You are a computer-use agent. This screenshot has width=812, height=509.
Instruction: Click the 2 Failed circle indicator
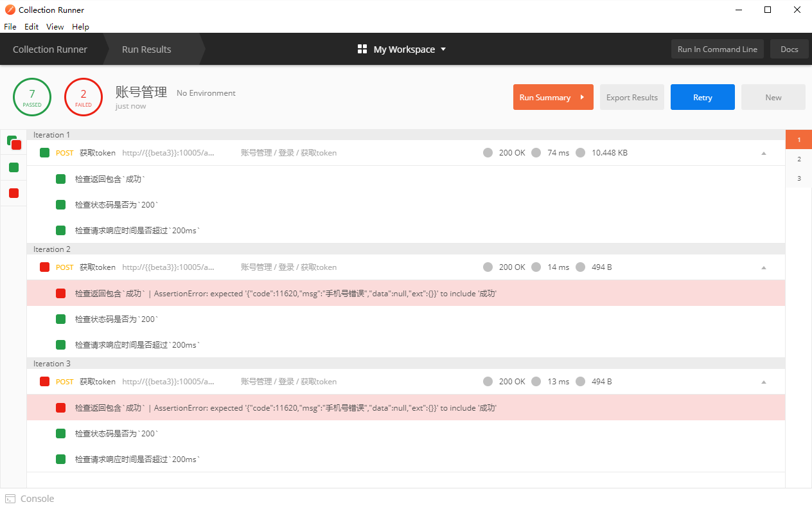[x=84, y=97]
